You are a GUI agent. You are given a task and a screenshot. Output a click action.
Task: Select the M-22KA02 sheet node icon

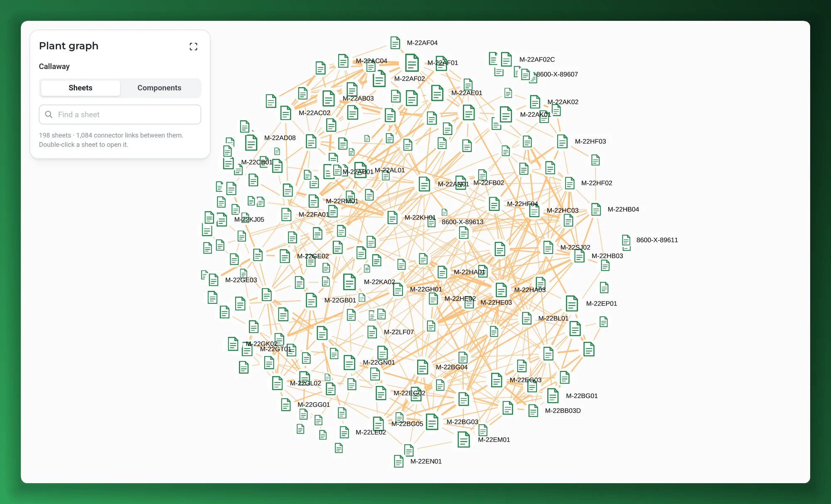[x=349, y=282]
